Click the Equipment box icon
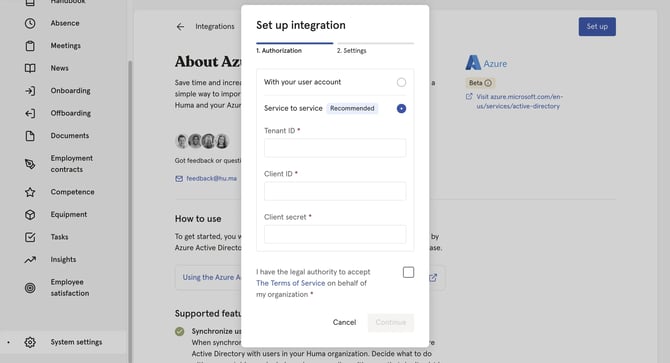Viewport: 670px width, 363px height. (30, 214)
